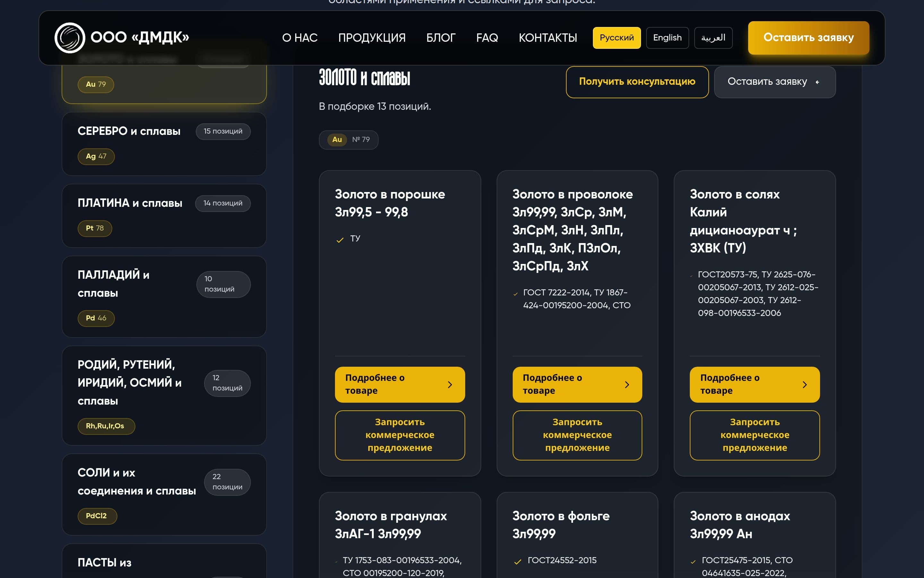Select the ПАСТЫ category card

164,561
